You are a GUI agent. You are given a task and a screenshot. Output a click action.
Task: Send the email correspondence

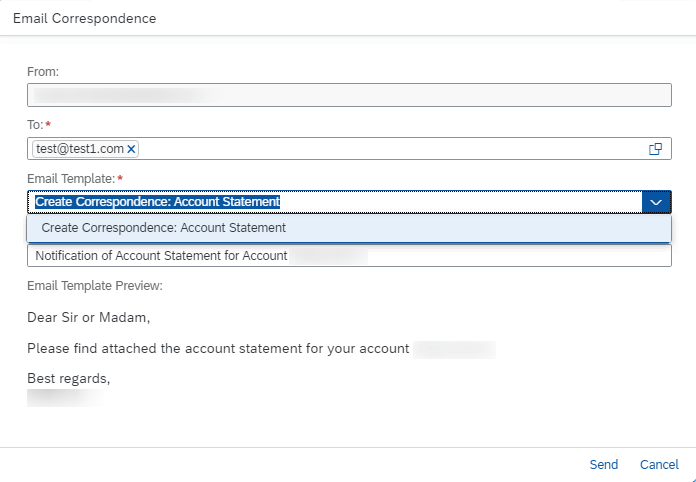(603, 465)
